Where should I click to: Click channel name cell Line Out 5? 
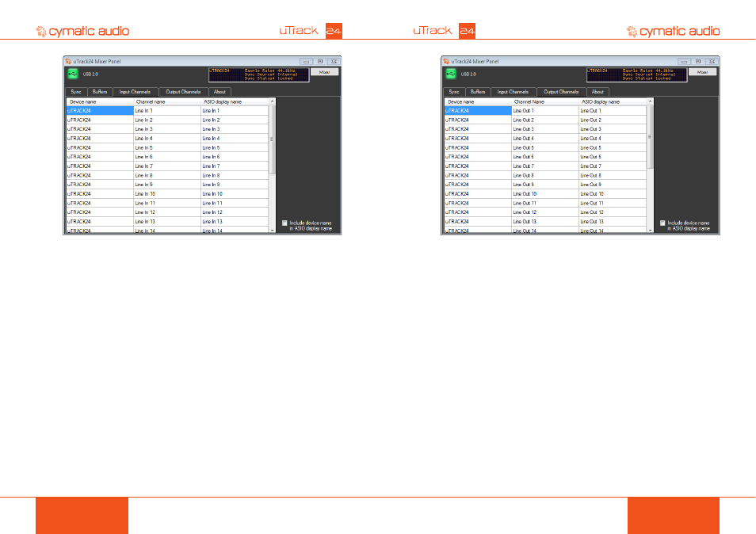[x=545, y=147]
